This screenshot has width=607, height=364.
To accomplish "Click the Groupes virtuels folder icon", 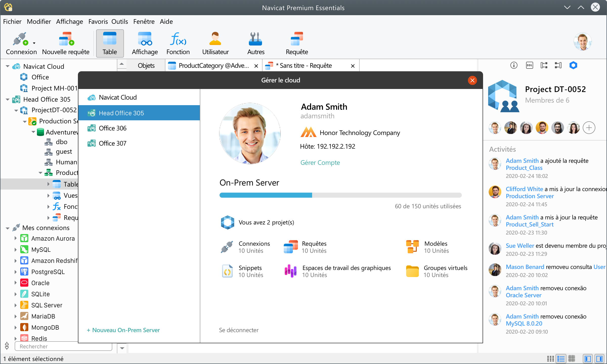I will pos(413,271).
